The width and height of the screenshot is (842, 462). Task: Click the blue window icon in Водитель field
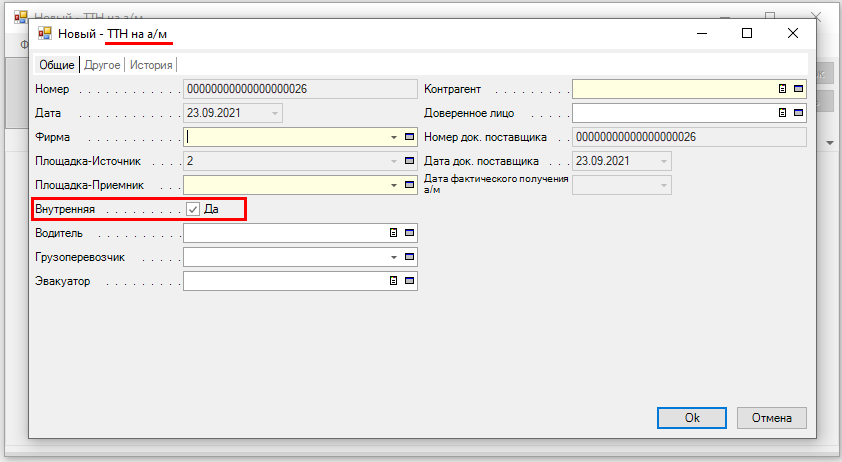(409, 233)
